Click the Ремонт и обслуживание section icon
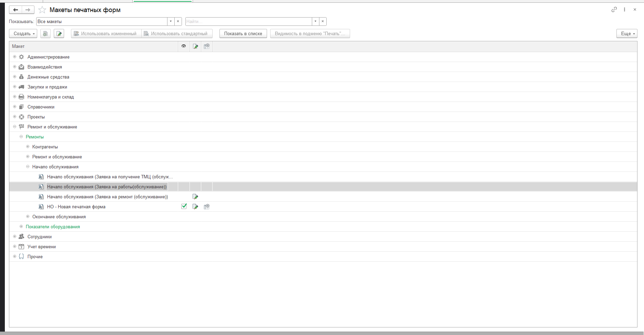This screenshot has height=335, width=644. (21, 127)
